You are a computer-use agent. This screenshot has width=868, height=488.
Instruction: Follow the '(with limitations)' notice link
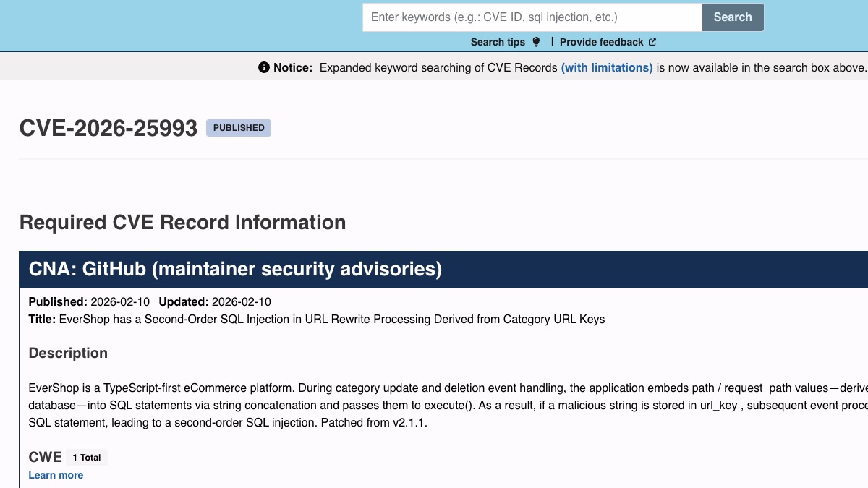coord(607,67)
